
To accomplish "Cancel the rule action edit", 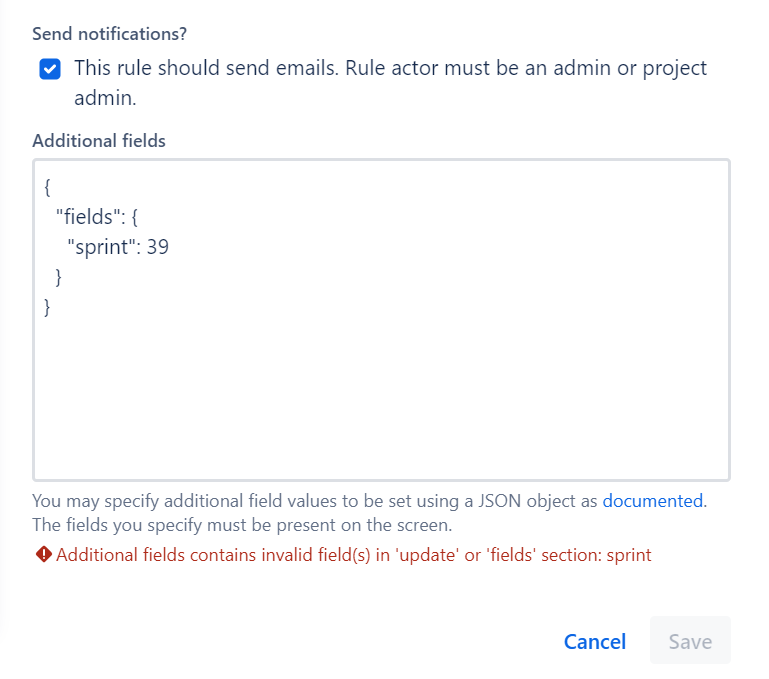I will pos(594,641).
